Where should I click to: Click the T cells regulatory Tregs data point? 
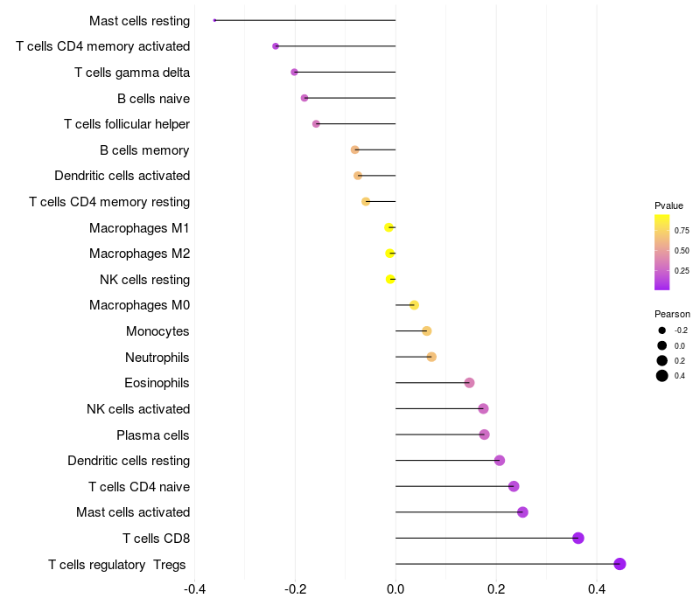[619, 564]
